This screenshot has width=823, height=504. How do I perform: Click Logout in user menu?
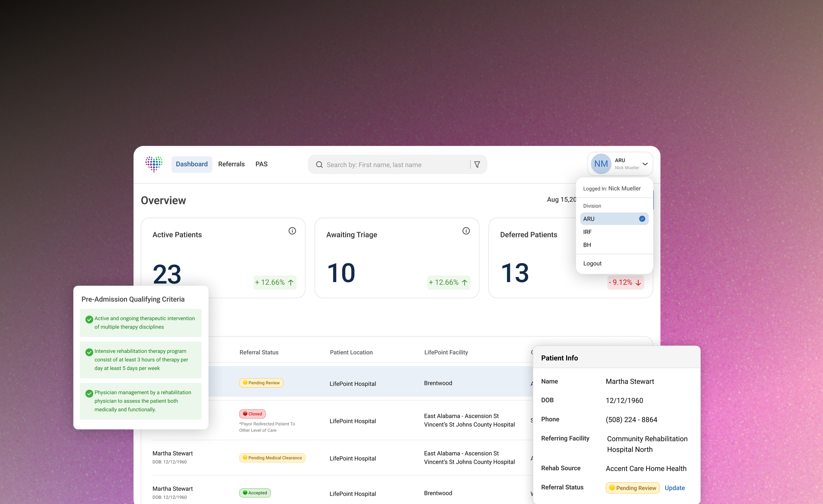(592, 263)
